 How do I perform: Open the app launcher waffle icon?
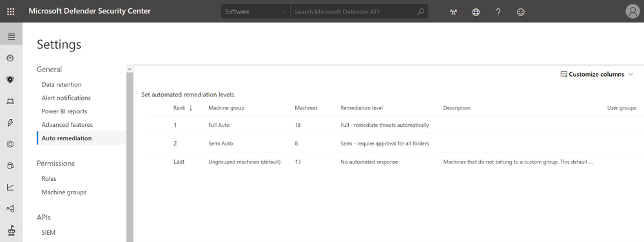pos(11,12)
